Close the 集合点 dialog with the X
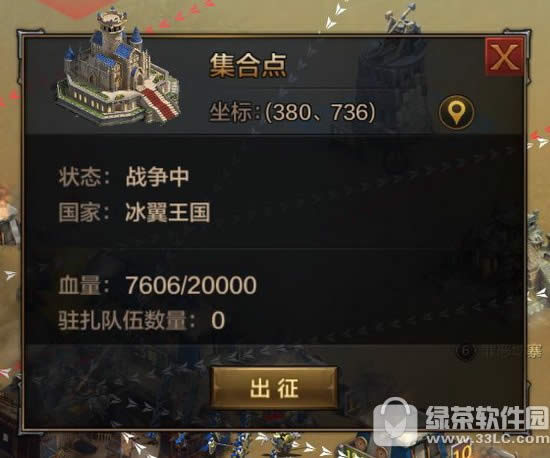Image resolution: width=550 pixels, height=458 pixels. coord(505,57)
